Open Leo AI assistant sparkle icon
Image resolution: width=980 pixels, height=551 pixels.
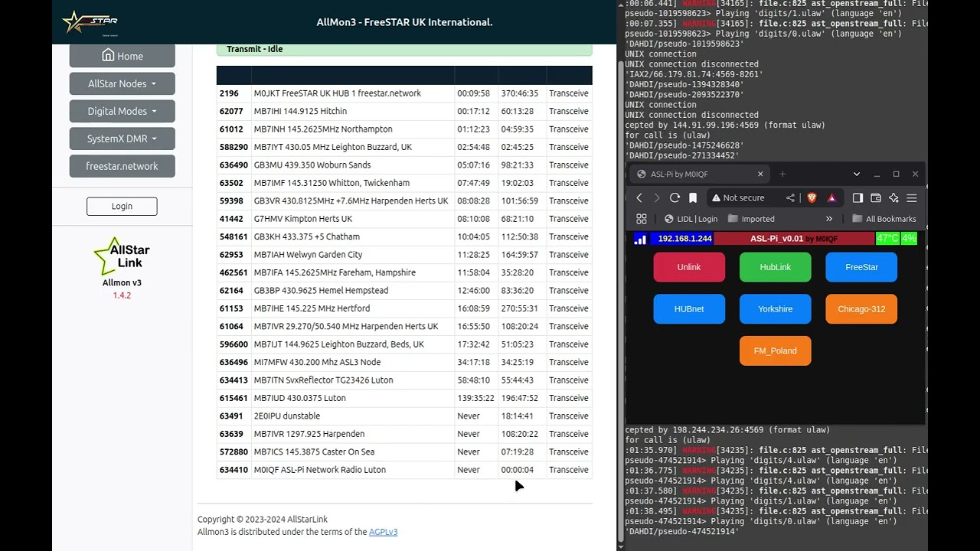[x=893, y=197]
